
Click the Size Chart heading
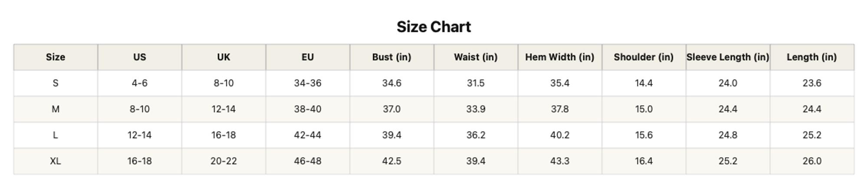click(434, 27)
